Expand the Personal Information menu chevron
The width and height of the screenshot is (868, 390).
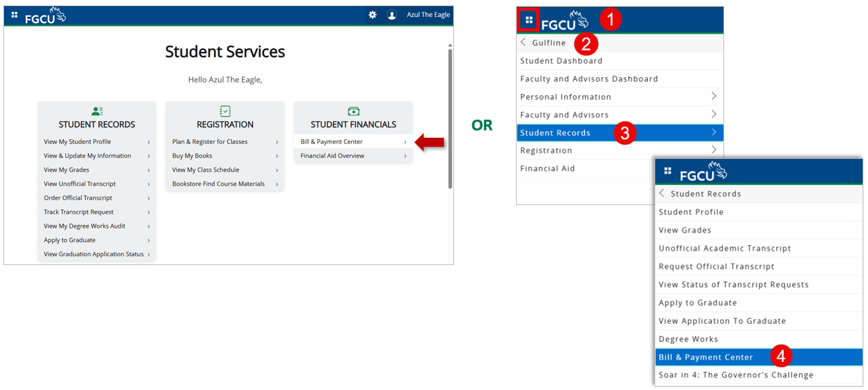point(714,97)
